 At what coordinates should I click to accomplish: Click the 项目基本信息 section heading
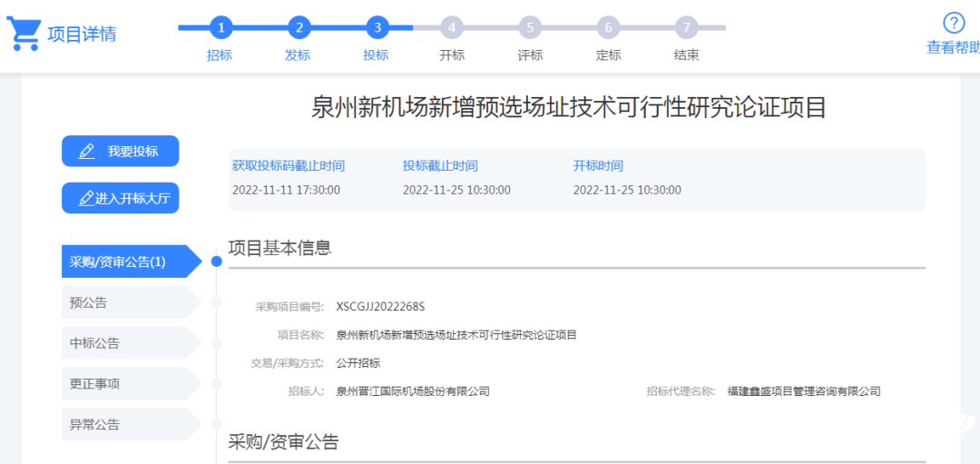pyautogui.click(x=279, y=248)
